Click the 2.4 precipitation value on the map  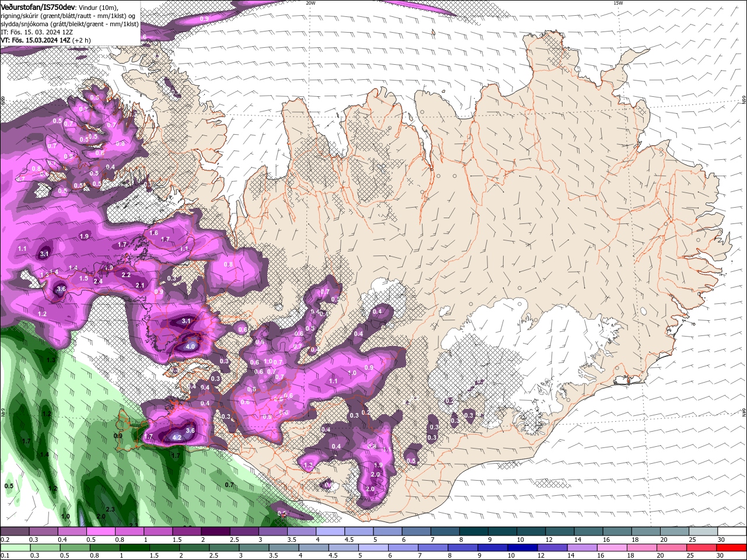[x=98, y=282]
